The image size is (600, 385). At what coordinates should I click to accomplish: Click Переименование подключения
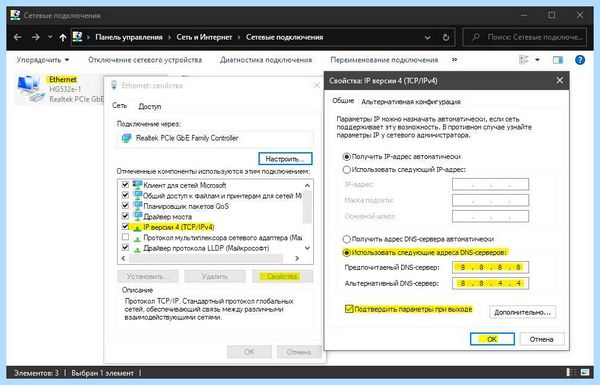384,60
